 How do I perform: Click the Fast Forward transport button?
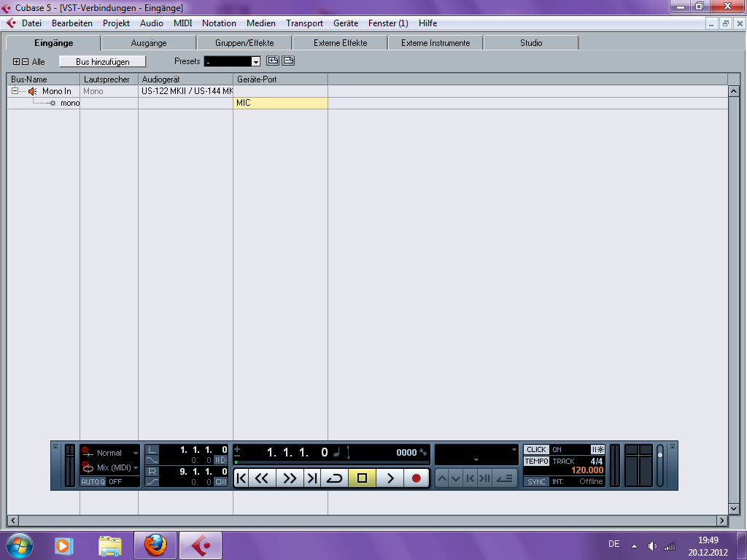290,478
